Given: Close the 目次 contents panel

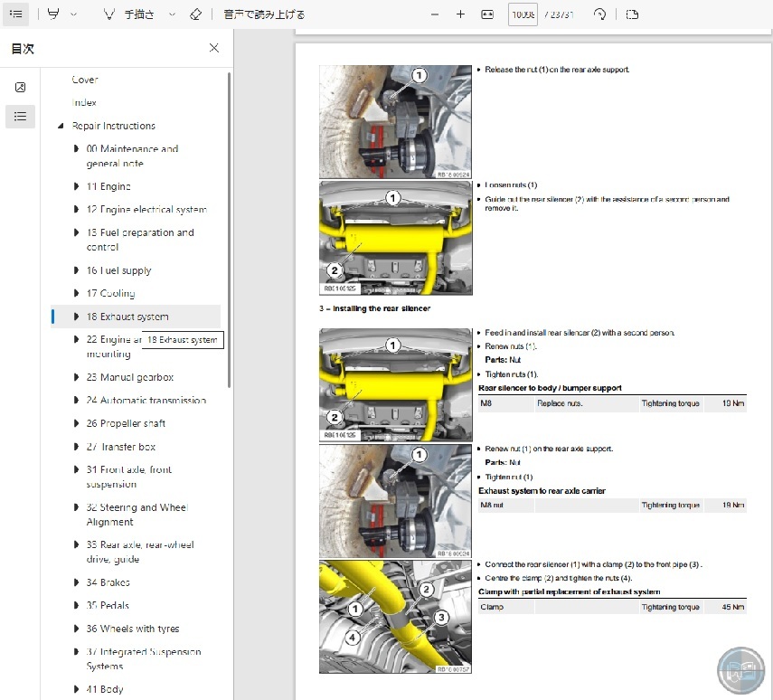Looking at the screenshot, I should tap(213, 48).
